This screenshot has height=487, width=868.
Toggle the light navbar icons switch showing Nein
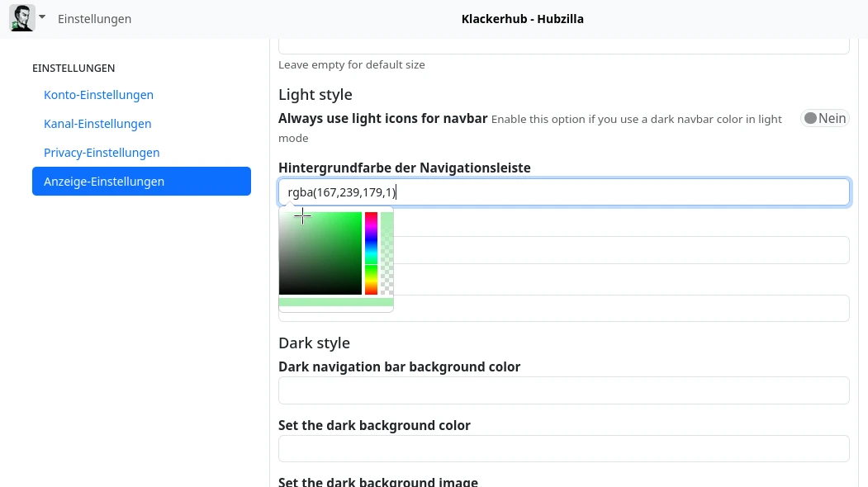tap(824, 119)
